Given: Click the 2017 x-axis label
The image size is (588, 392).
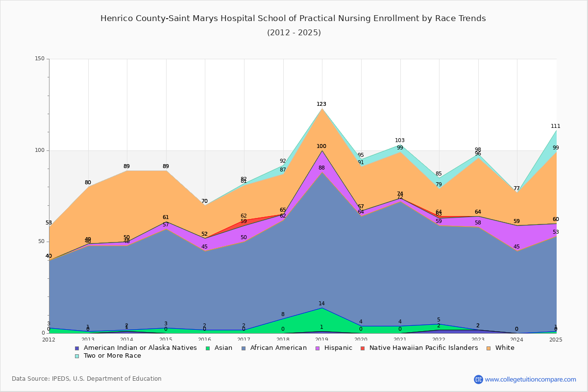Looking at the screenshot, I should click(244, 340).
